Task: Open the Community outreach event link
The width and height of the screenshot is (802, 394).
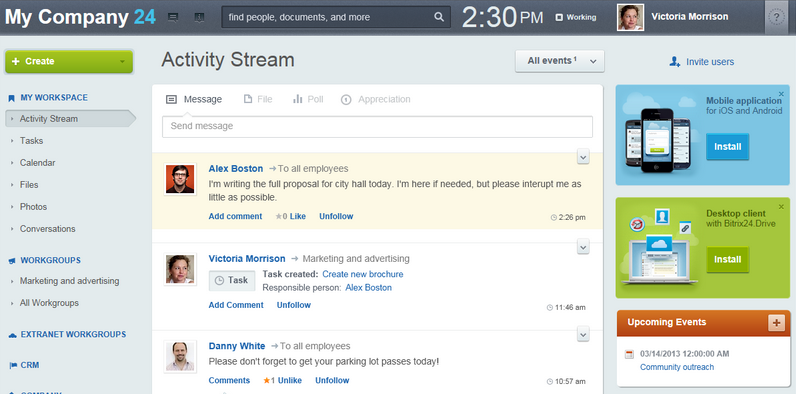Action: (x=677, y=367)
